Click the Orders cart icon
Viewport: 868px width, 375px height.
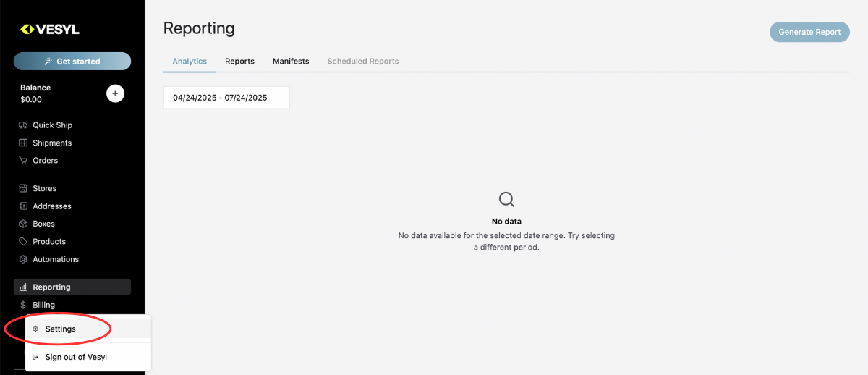23,160
